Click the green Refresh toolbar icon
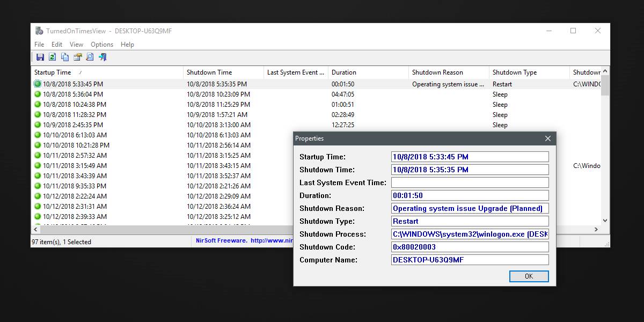Image resolution: width=644 pixels, height=322 pixels. (x=53, y=57)
